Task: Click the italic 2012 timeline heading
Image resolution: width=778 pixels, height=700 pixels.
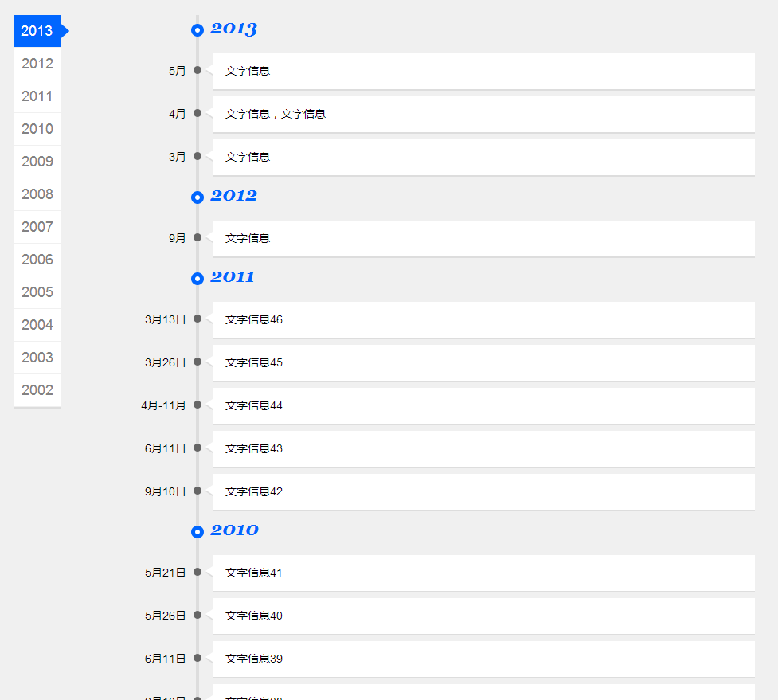Action: (233, 195)
